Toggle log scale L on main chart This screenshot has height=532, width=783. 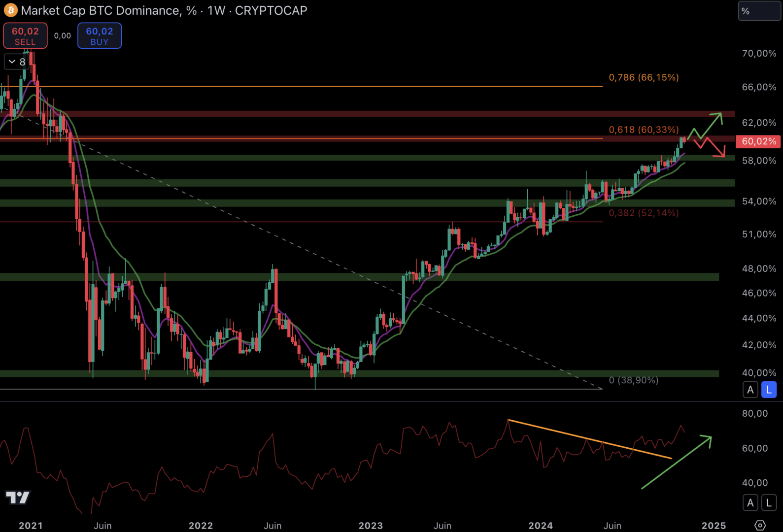[769, 390]
